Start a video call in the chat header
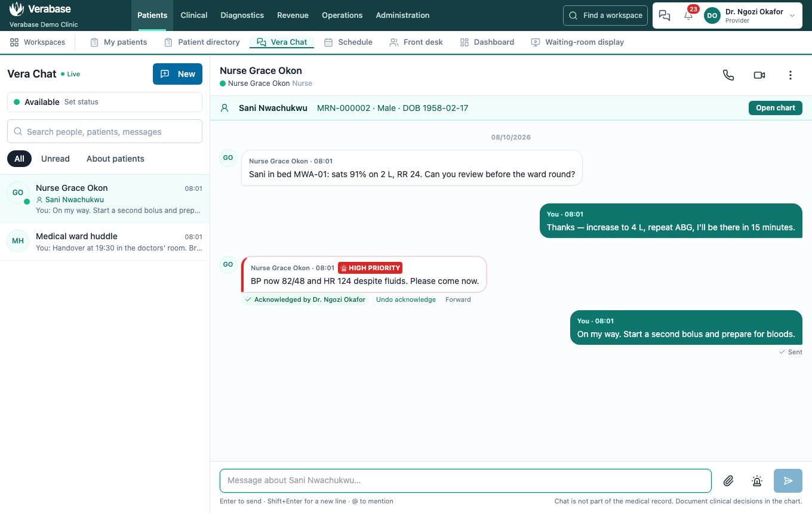The height and width of the screenshot is (513, 812). point(759,75)
